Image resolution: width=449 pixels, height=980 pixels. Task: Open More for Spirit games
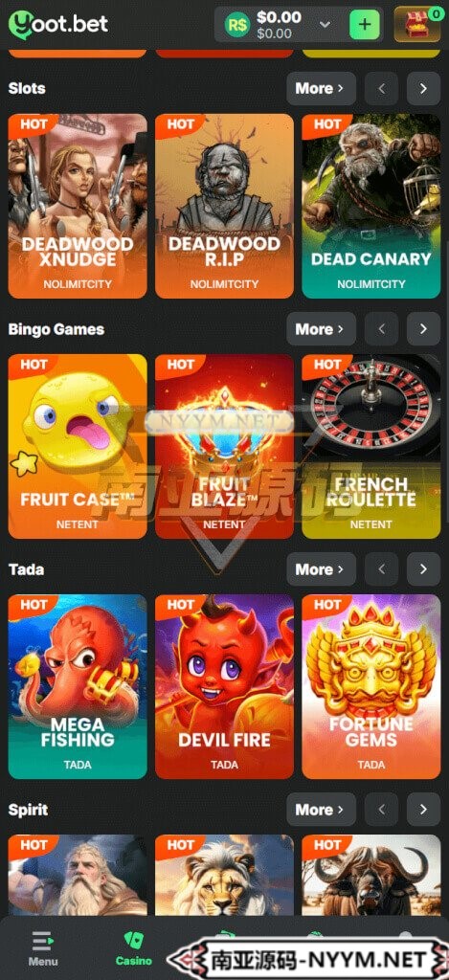click(321, 810)
